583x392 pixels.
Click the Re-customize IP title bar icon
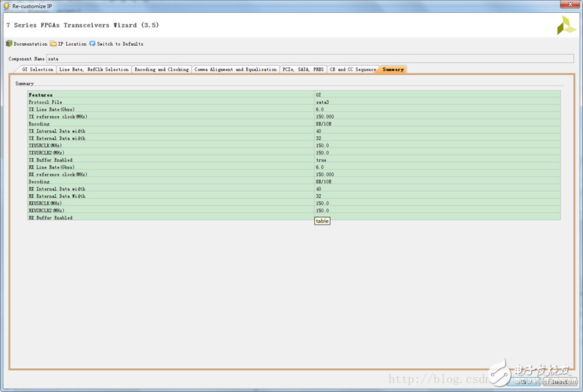click(6, 6)
